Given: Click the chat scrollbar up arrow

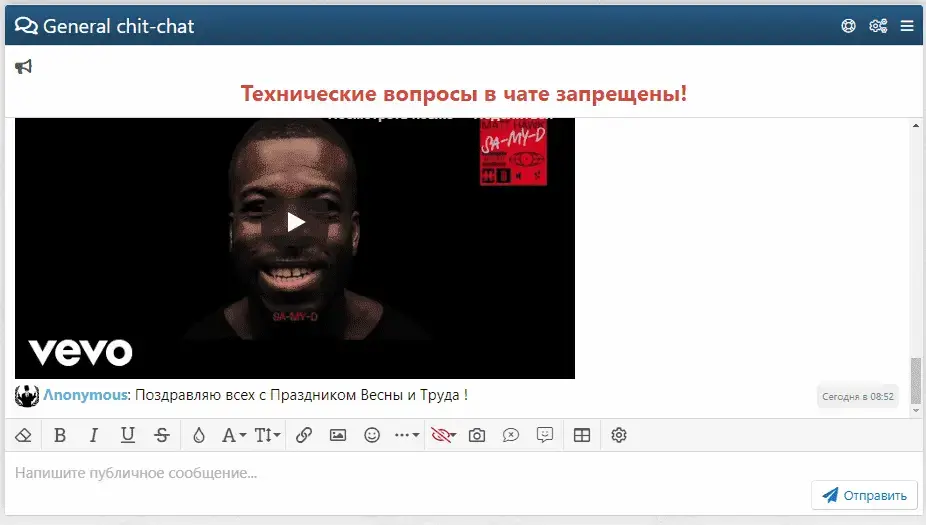Looking at the screenshot, I should 915,126.
